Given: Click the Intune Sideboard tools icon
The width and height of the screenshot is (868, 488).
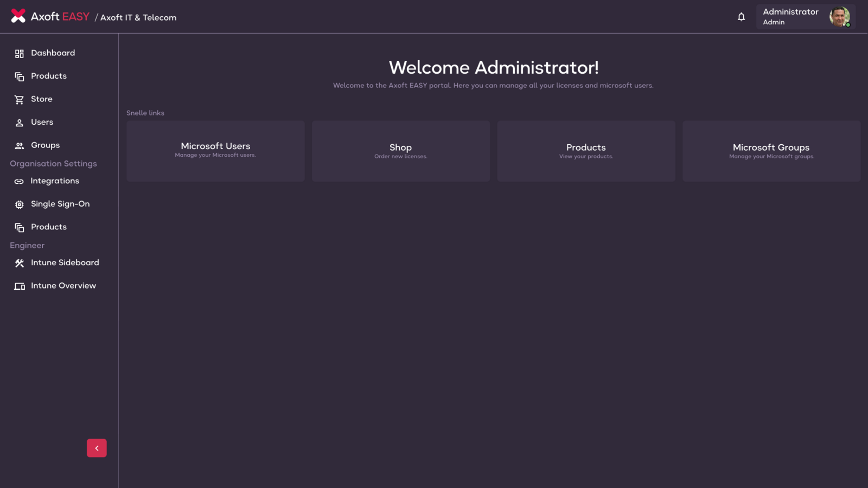Looking at the screenshot, I should [x=20, y=263].
